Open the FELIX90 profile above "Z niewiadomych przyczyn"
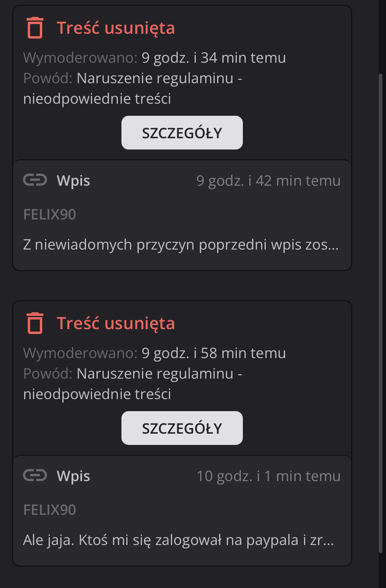The width and height of the screenshot is (386, 588). 49,215
